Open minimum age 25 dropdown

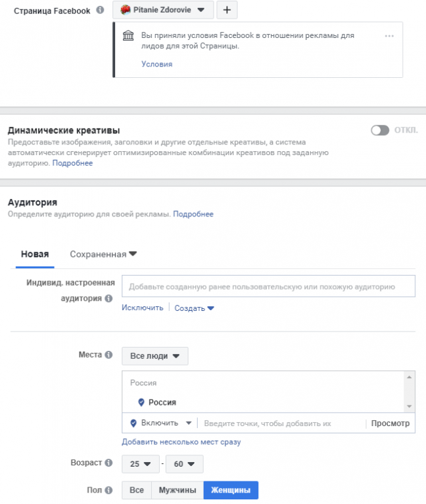140,464
